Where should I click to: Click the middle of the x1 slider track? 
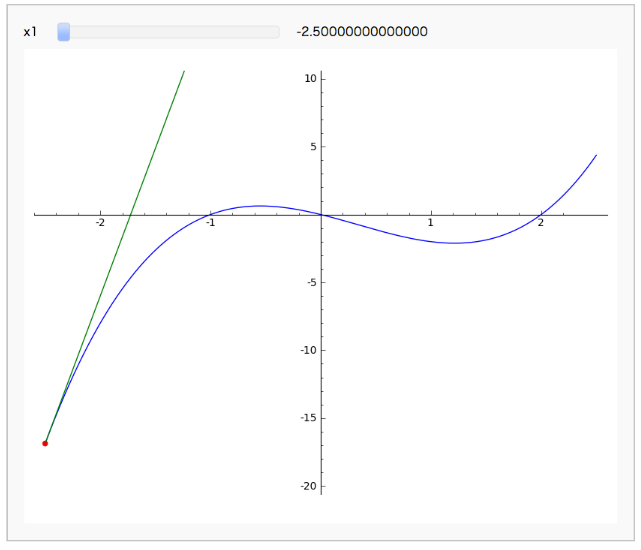tap(168, 32)
